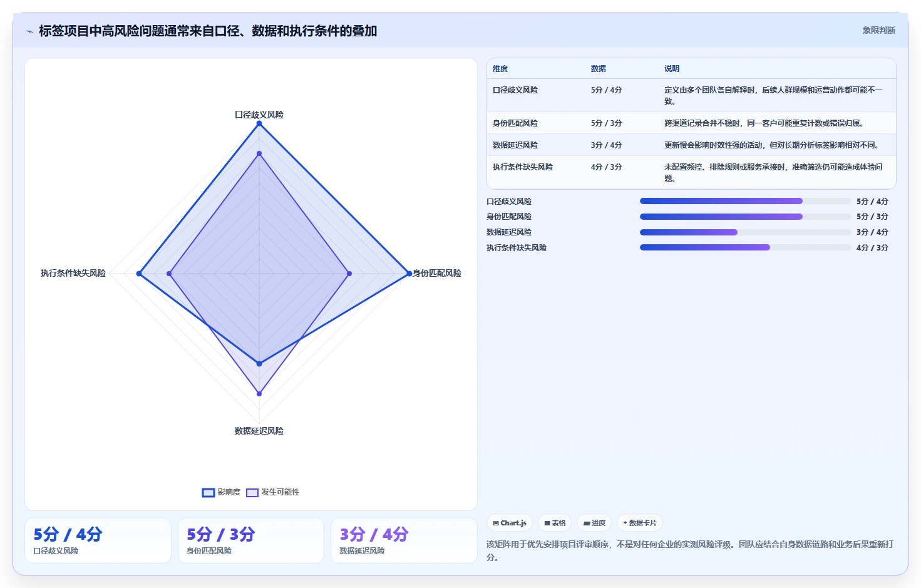Click the 5分 / 4分 value in table
Viewport: 921px width, 588px height.
pos(606,90)
